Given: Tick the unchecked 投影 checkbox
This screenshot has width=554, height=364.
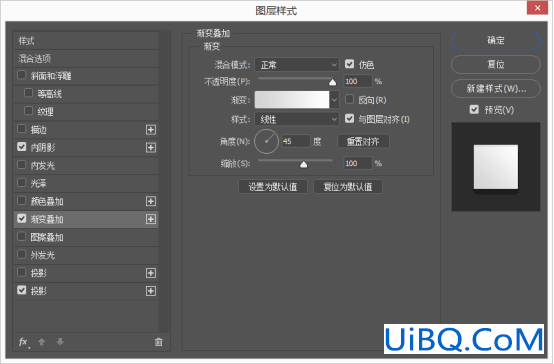Looking at the screenshot, I should tap(22, 272).
